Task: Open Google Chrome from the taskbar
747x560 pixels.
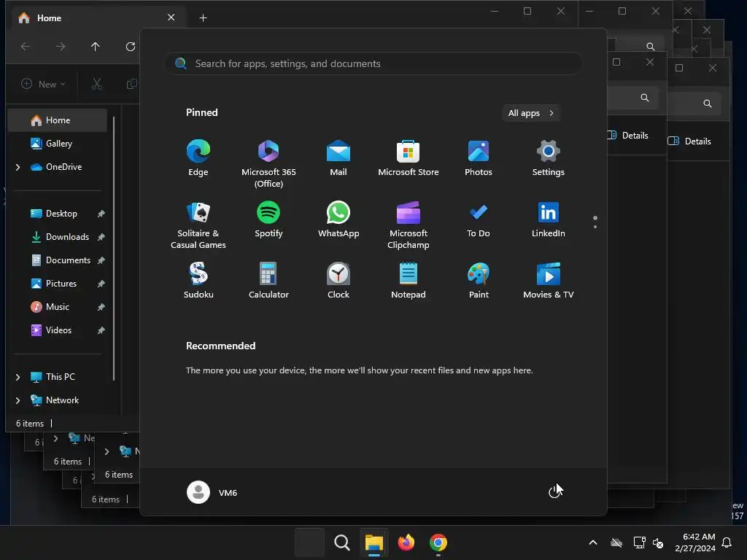Action: 438,542
